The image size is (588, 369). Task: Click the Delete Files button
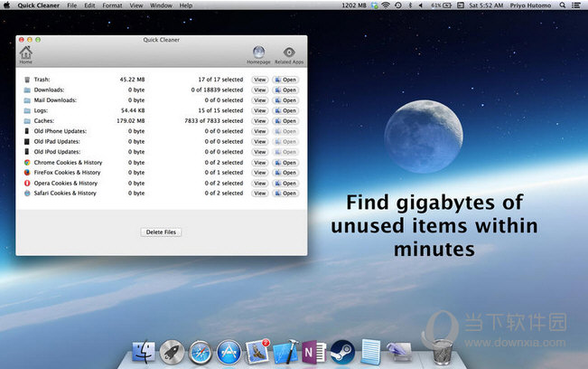point(161,232)
